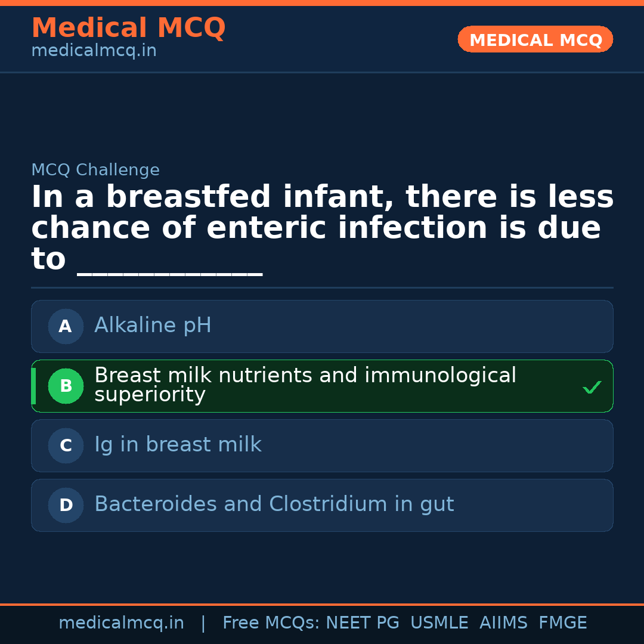Choose the "Ig in breast milk" answer text

(x=178, y=445)
